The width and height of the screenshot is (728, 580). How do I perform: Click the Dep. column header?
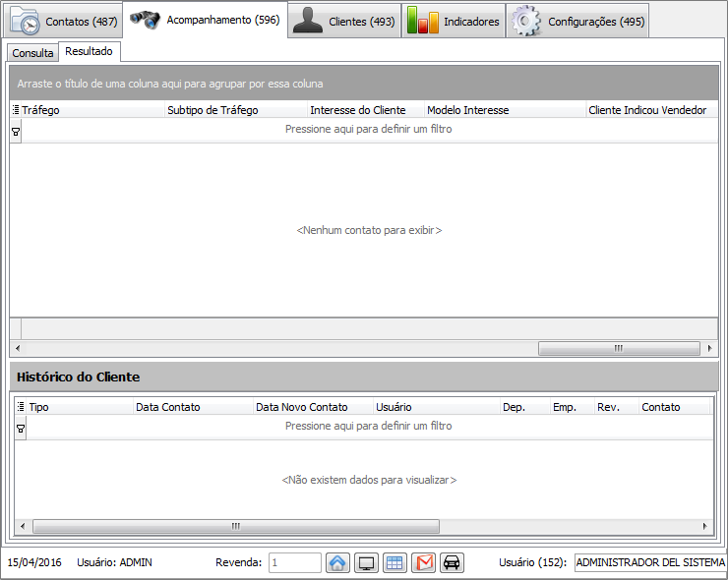(x=525, y=407)
